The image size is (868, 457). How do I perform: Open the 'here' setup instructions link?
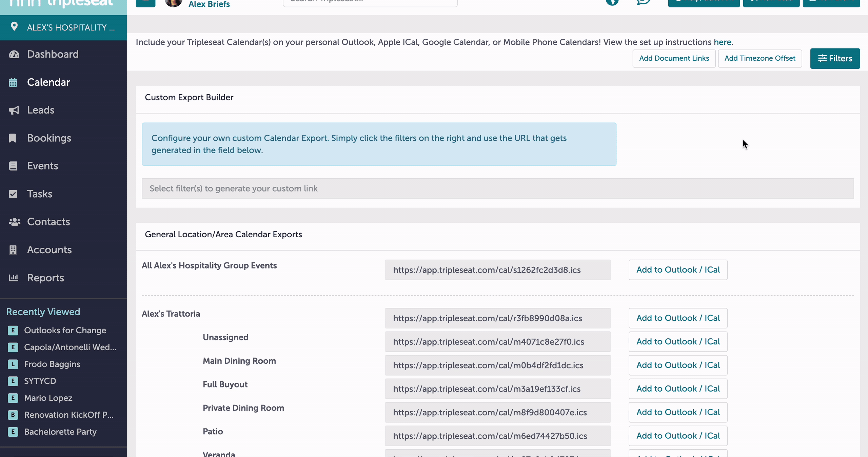722,42
